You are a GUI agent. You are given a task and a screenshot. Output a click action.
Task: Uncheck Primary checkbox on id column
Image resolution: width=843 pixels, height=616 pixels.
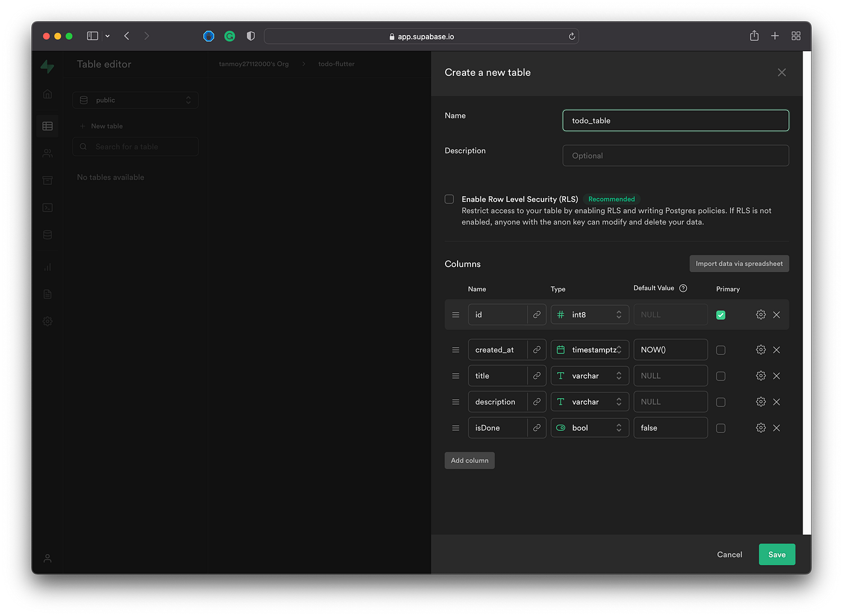pos(721,314)
